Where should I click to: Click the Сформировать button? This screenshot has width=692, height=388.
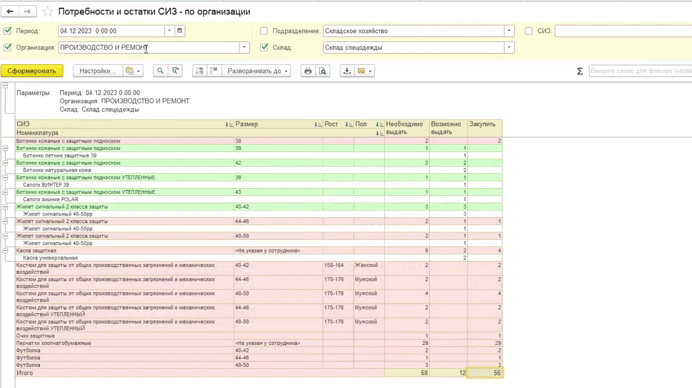click(32, 71)
